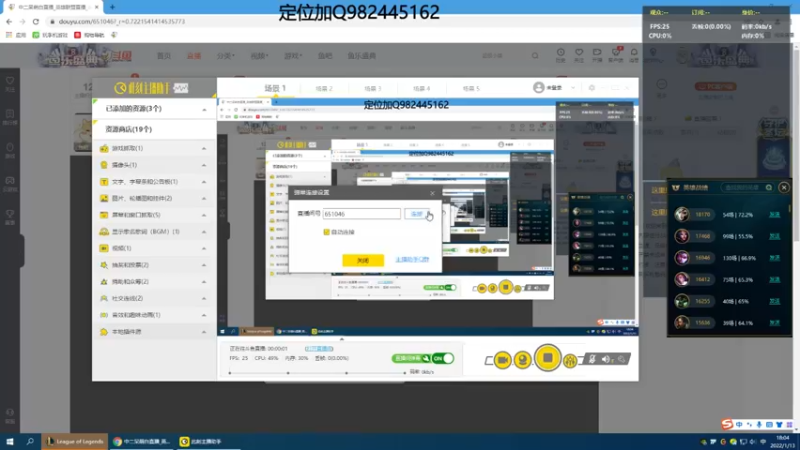Expand the 屏幕和窗口抓取(5) arrow
The width and height of the screenshot is (800, 450).
click(204, 215)
